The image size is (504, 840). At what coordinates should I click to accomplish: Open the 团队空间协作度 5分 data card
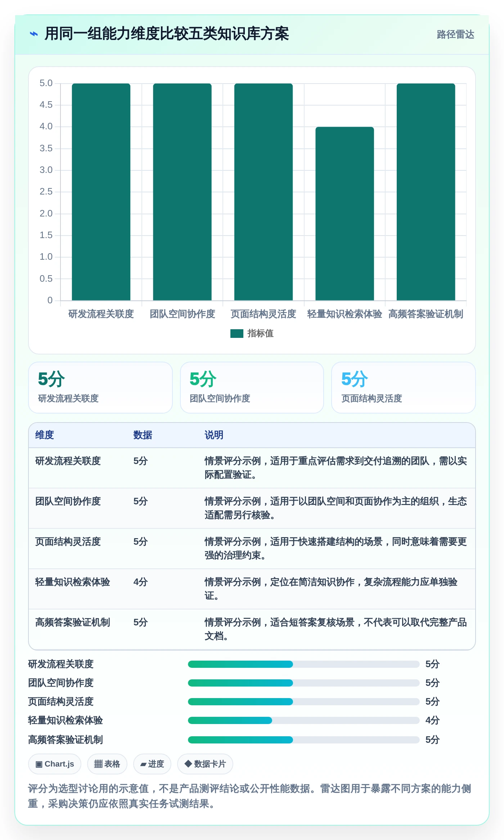[x=252, y=388]
